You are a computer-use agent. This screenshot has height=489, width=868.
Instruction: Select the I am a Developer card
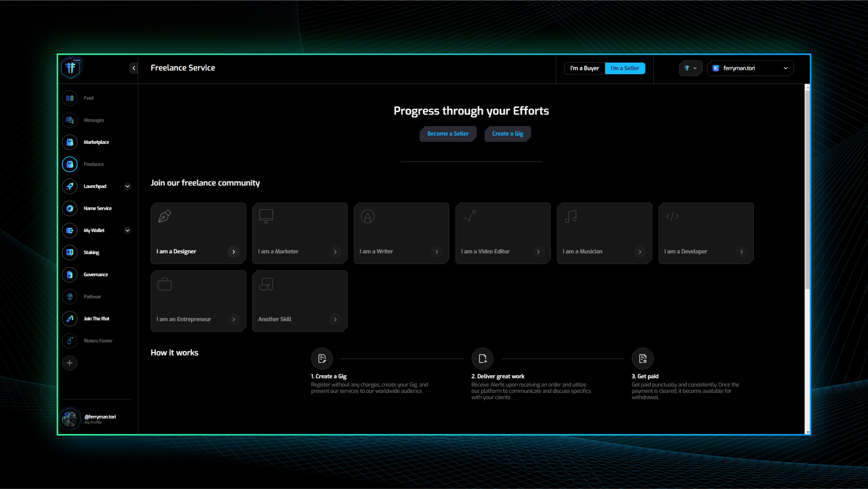tap(706, 233)
